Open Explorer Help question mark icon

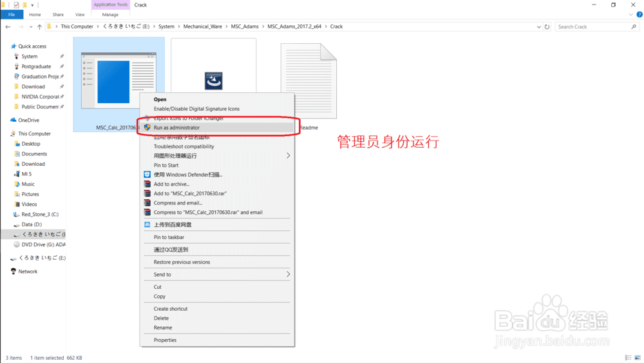pyautogui.click(x=639, y=14)
